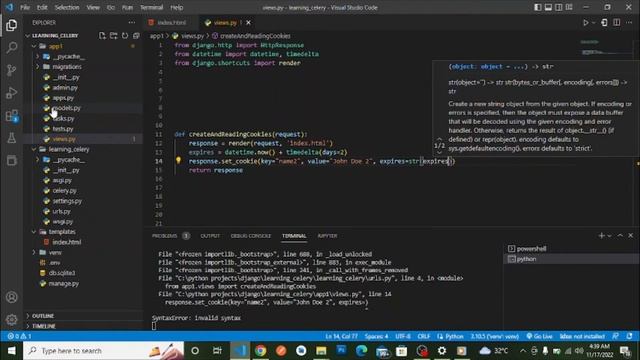640x360 pixels.
Task: Toggle secondary sidebar layout icon
Action: [x=558, y=7]
